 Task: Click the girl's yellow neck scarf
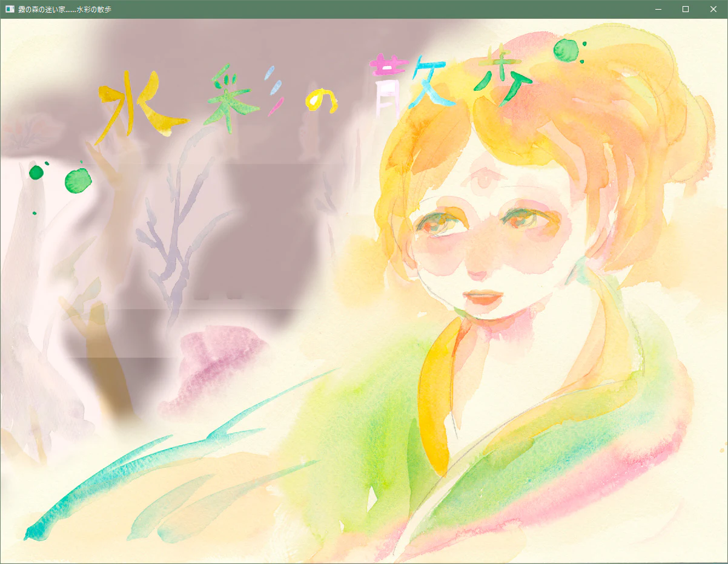point(434,393)
